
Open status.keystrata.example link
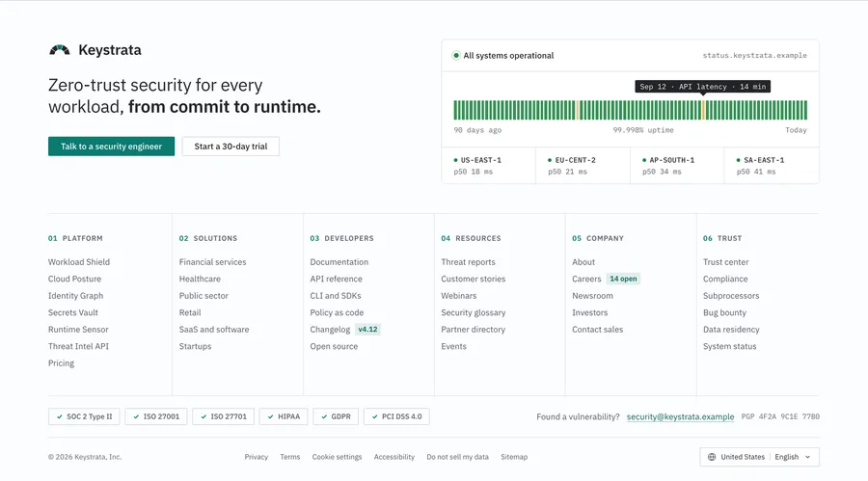754,55
